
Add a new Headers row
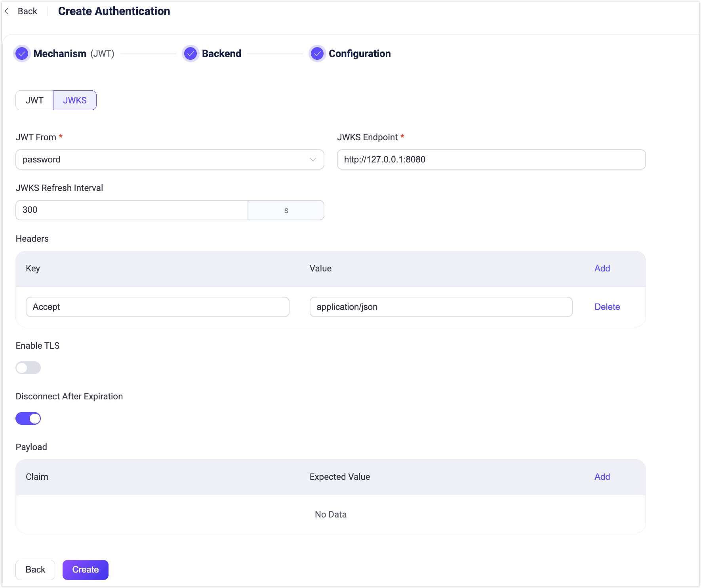[602, 268]
